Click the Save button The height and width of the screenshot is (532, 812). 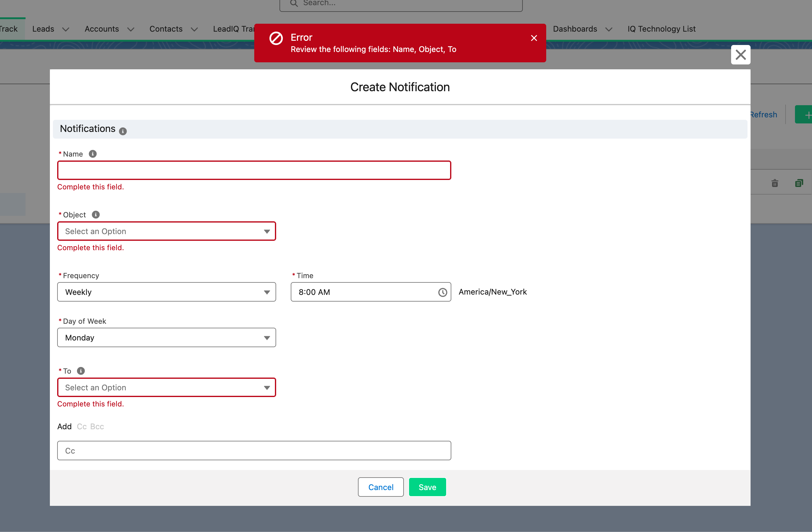427,487
